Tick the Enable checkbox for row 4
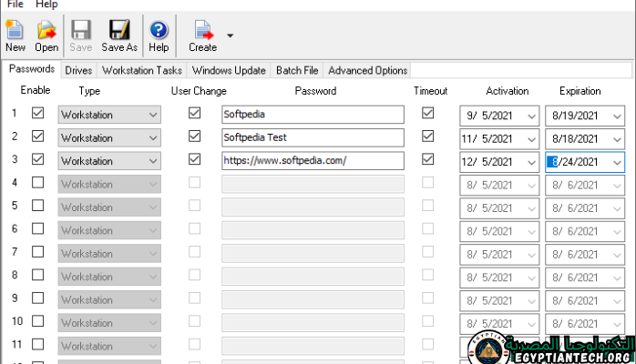The height and width of the screenshot is (364, 636). tap(37, 183)
